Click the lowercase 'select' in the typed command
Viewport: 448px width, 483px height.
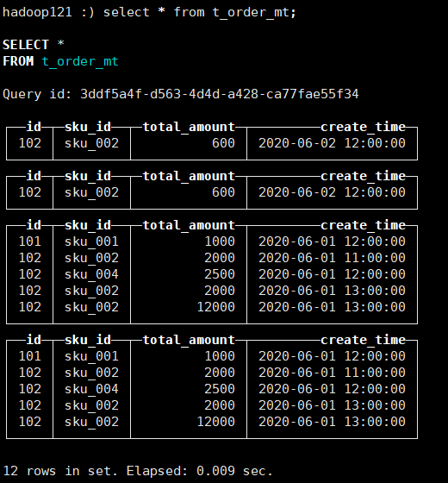click(126, 12)
